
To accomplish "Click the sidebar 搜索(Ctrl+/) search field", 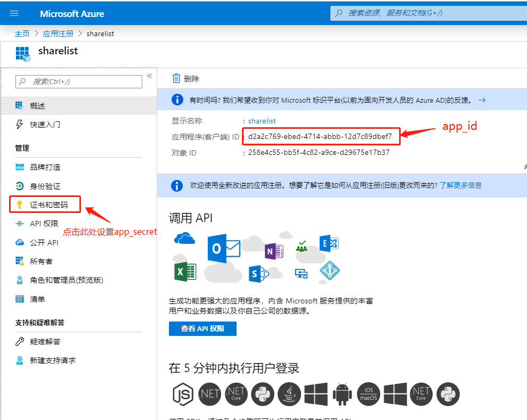I will [79, 81].
